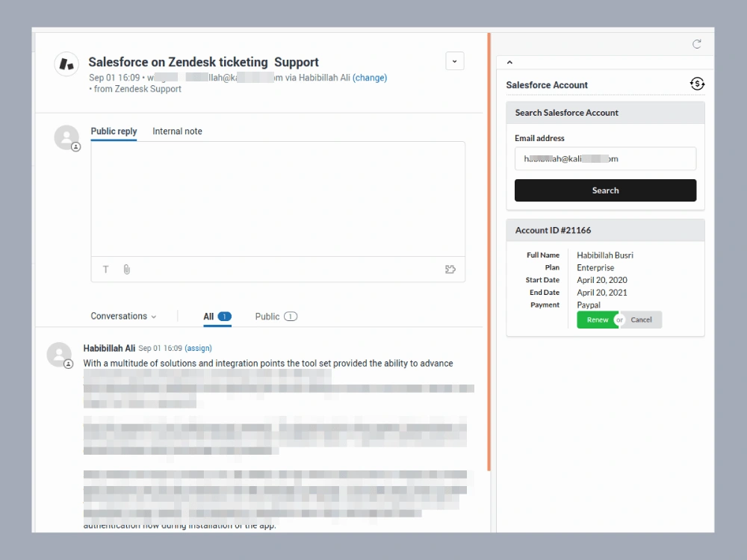Select the All conversations filter
The image size is (747, 560).
pyautogui.click(x=217, y=316)
